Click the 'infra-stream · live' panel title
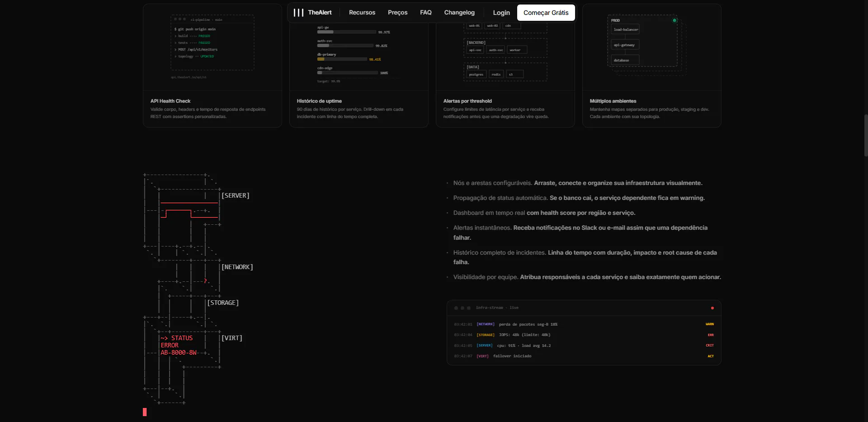 tap(497, 308)
